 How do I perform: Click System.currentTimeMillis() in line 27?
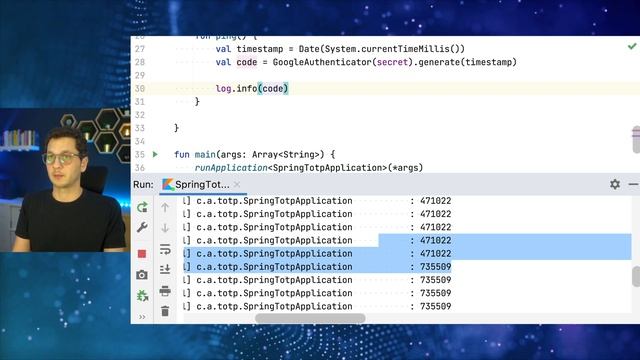(392, 49)
